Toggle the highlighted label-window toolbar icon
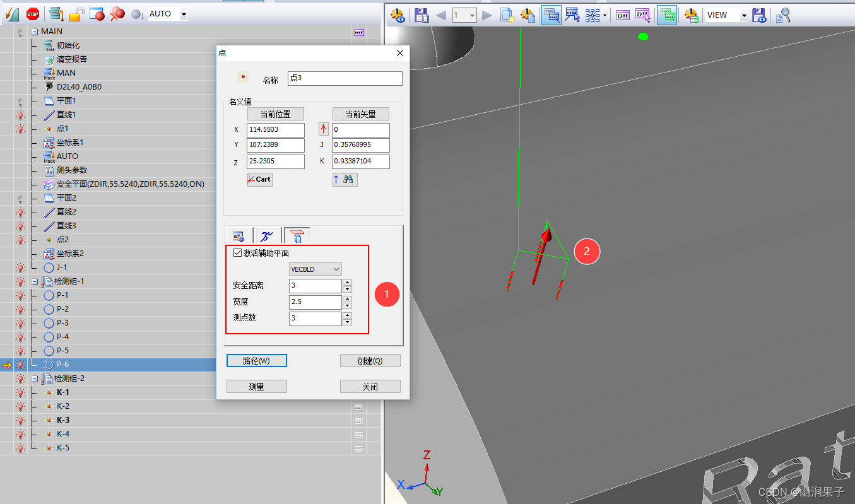 tap(551, 15)
